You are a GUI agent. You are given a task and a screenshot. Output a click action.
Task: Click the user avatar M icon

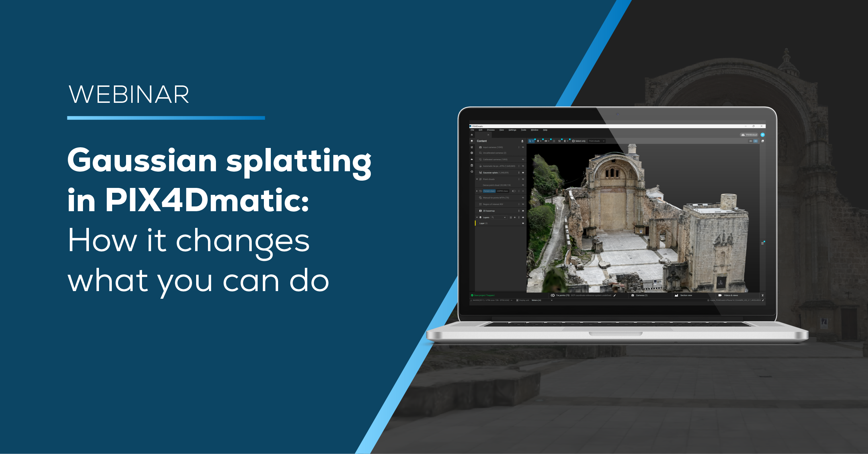point(762,135)
